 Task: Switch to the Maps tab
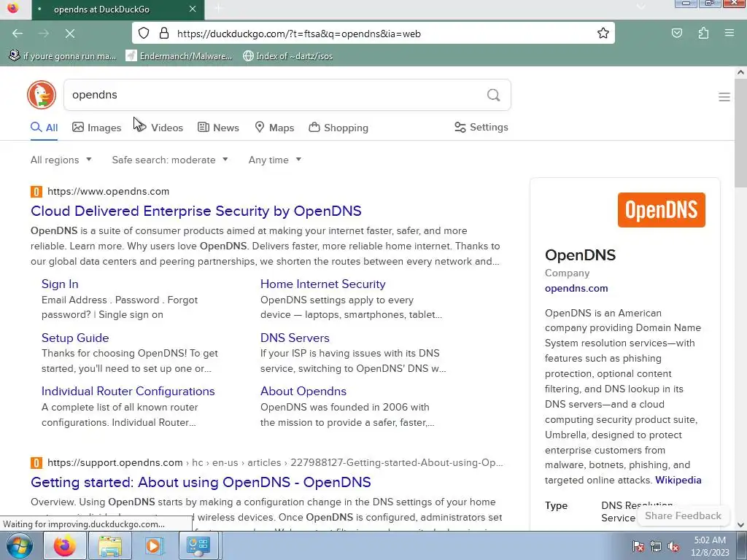click(274, 128)
